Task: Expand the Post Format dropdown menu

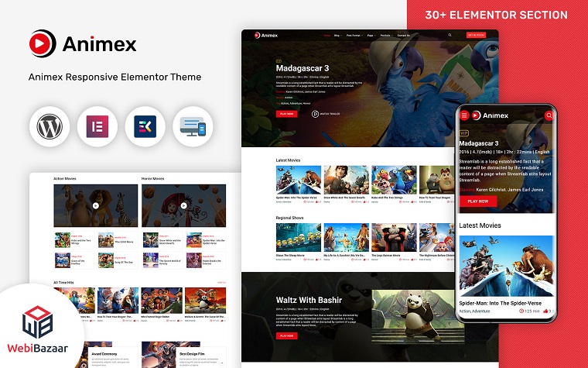Action: [x=354, y=36]
